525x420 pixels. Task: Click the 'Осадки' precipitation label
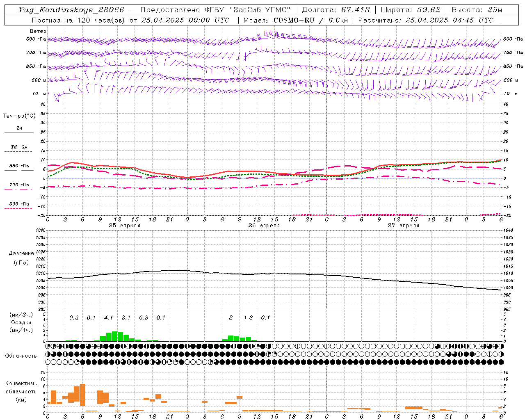point(21,322)
